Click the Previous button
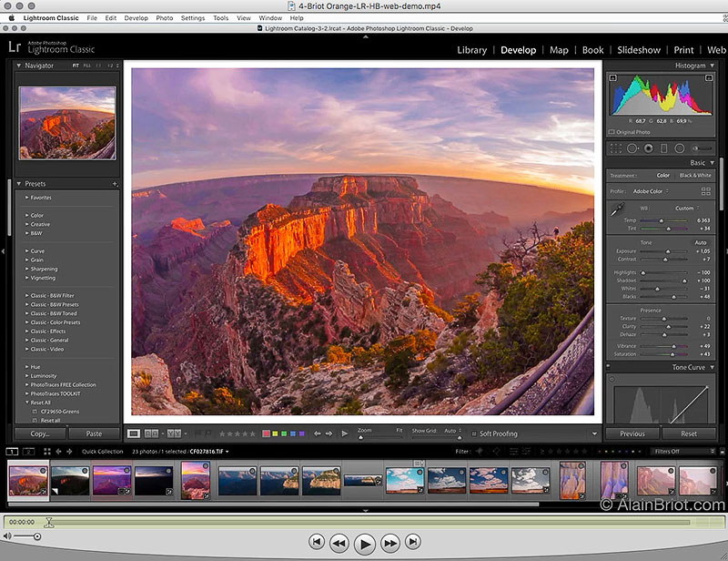This screenshot has width=728, height=561. pos(632,433)
